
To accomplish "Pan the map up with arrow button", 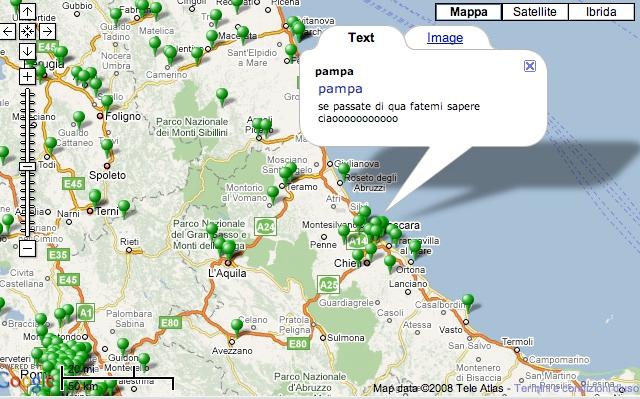I will [x=27, y=11].
